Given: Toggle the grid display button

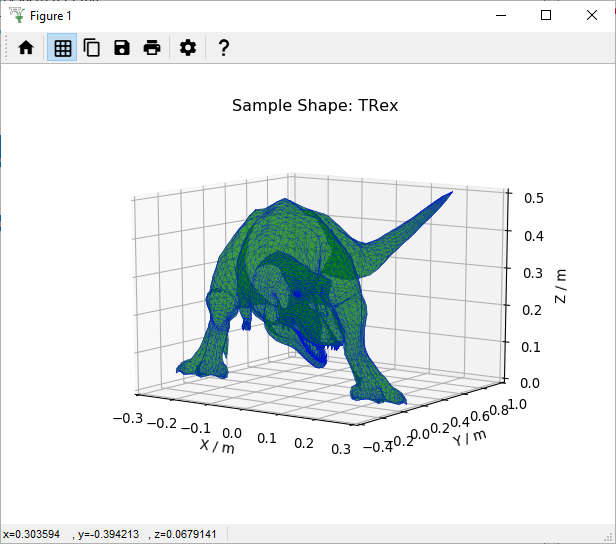Looking at the screenshot, I should tap(62, 47).
